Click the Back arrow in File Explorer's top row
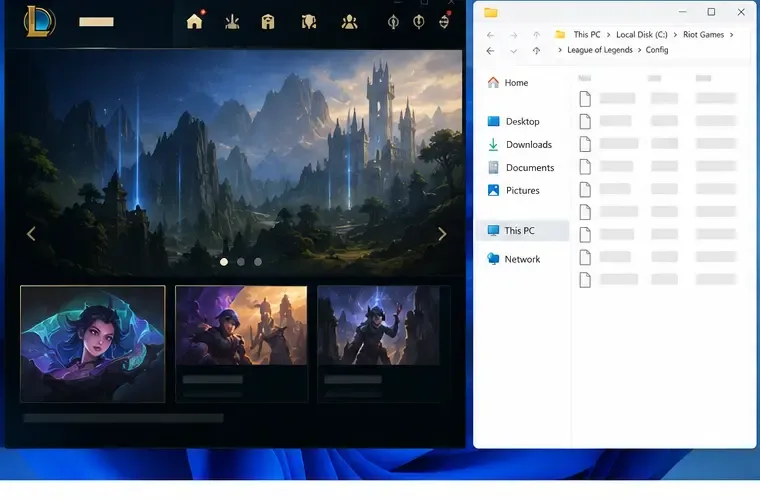 click(x=491, y=35)
